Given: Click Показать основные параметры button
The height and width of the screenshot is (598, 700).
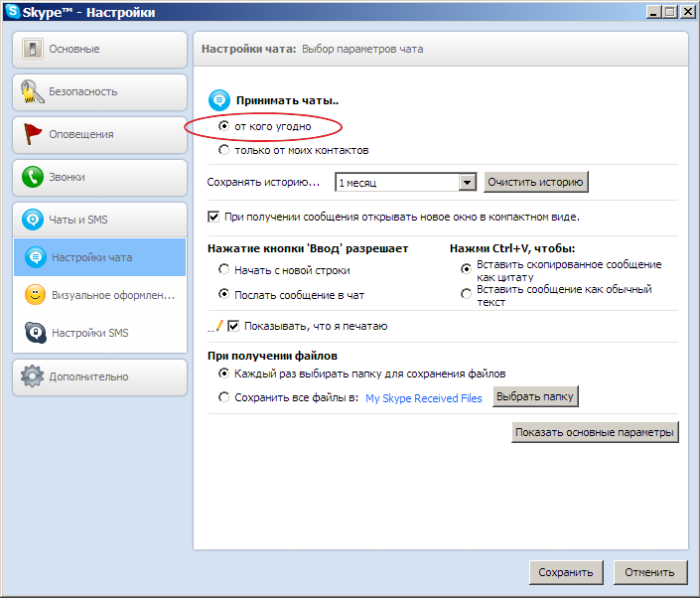Looking at the screenshot, I should [595, 432].
